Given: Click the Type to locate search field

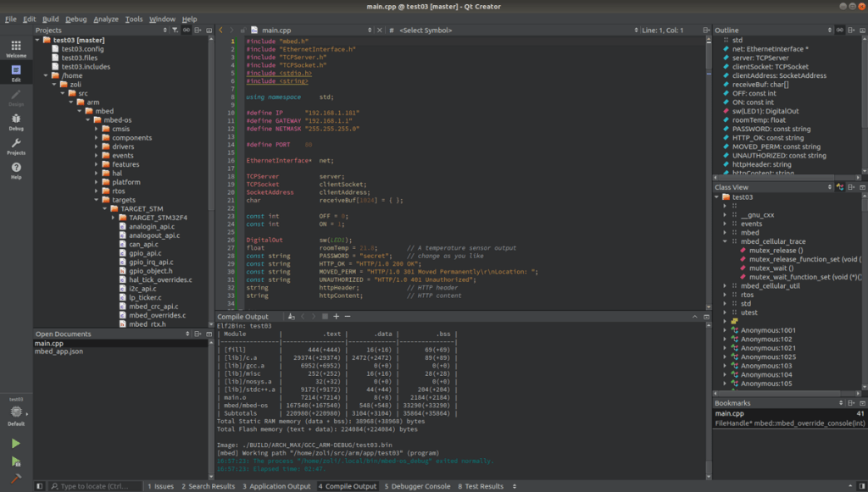Looking at the screenshot, I should click(x=93, y=486).
